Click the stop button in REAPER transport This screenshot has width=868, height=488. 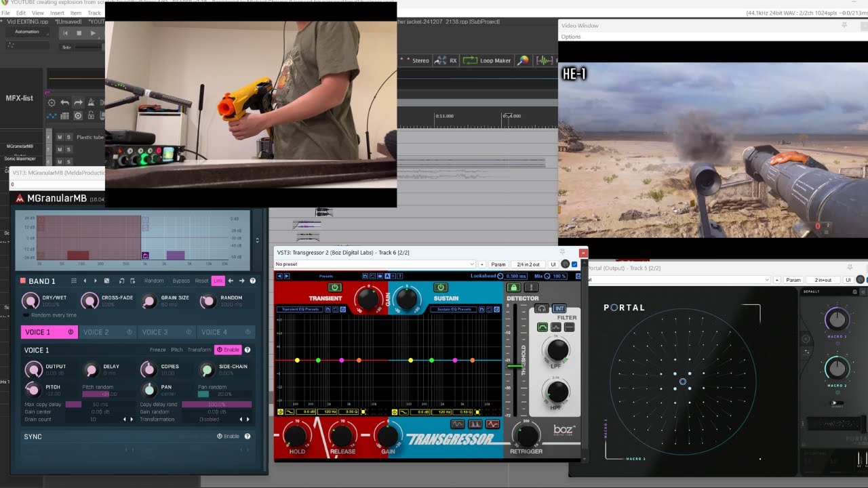pyautogui.click(x=79, y=33)
